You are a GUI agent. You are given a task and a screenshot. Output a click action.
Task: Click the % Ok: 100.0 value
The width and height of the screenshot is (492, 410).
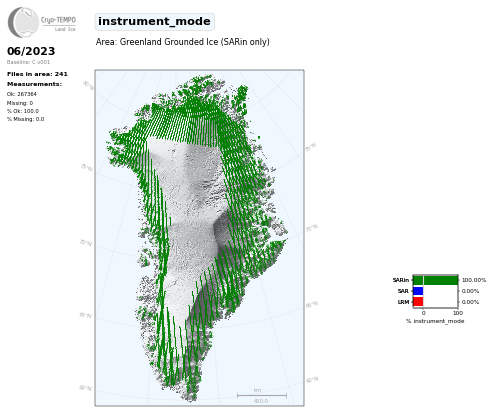tap(23, 111)
